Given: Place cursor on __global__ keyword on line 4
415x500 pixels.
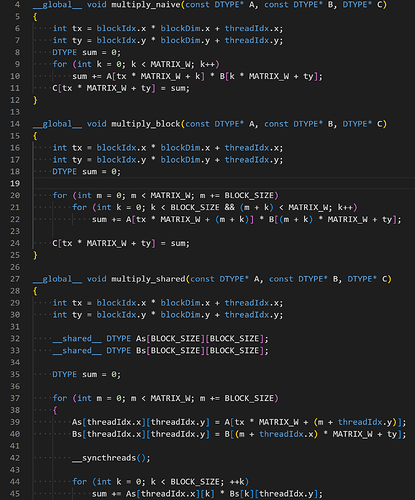Looking at the screenshot, I should point(57,5).
